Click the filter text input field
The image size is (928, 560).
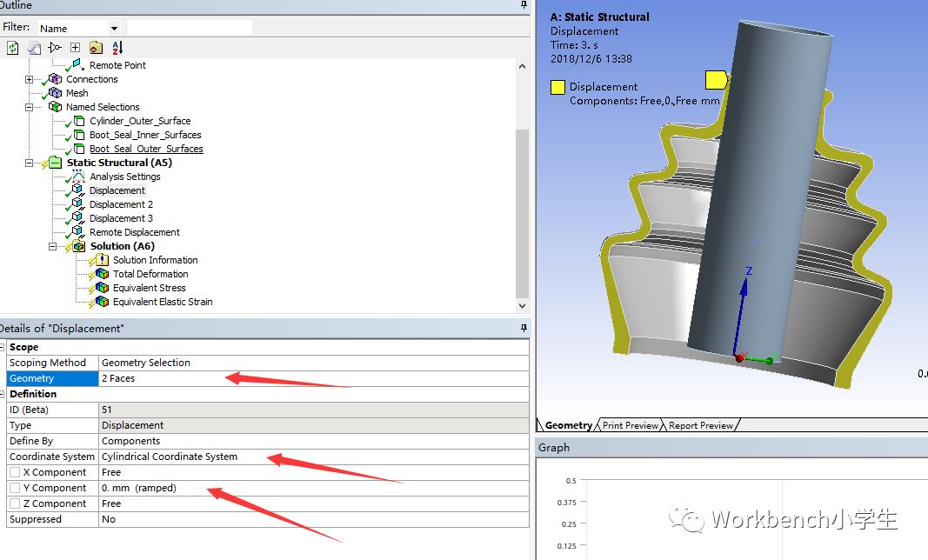point(190,28)
